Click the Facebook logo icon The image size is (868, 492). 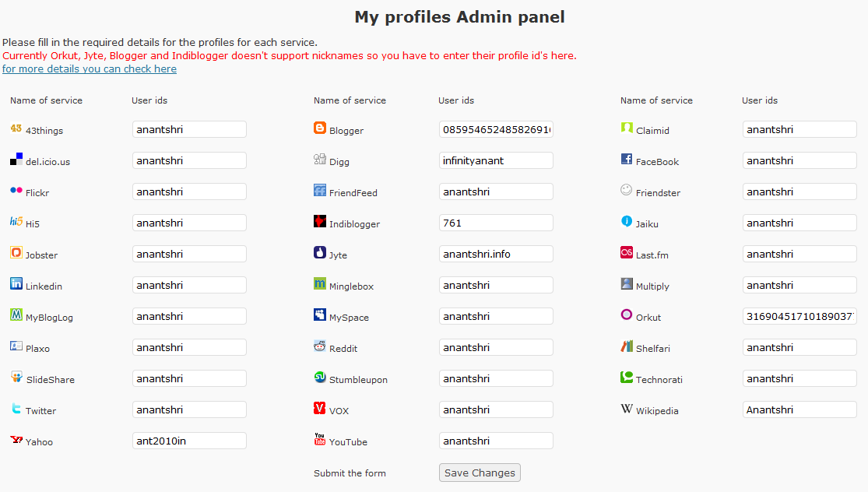pos(626,160)
